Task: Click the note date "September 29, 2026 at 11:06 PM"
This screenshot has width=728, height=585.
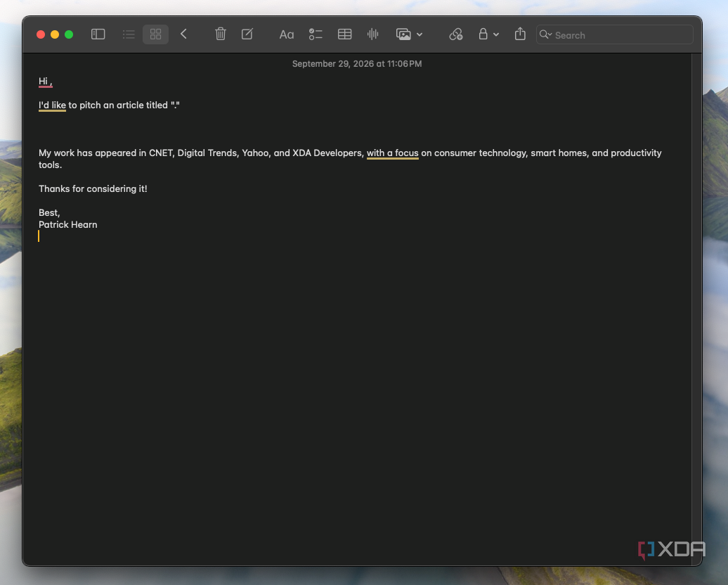Action: coord(357,64)
